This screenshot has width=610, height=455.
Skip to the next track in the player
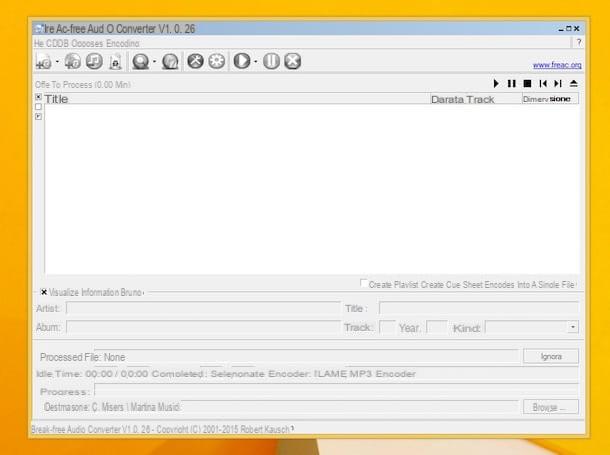558,84
